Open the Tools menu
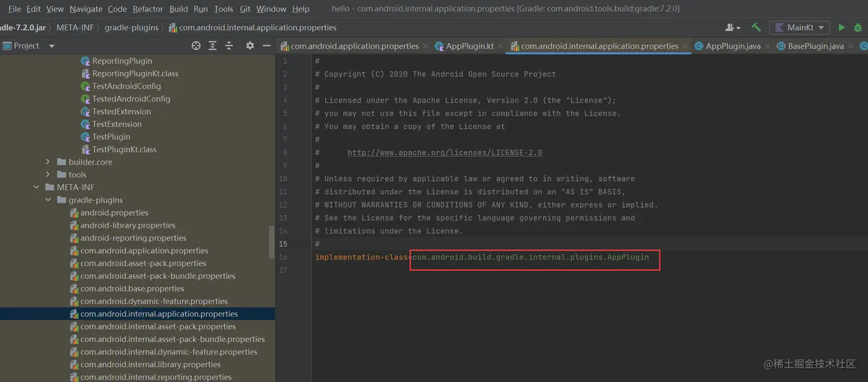Image resolution: width=868 pixels, height=382 pixels. [223, 9]
